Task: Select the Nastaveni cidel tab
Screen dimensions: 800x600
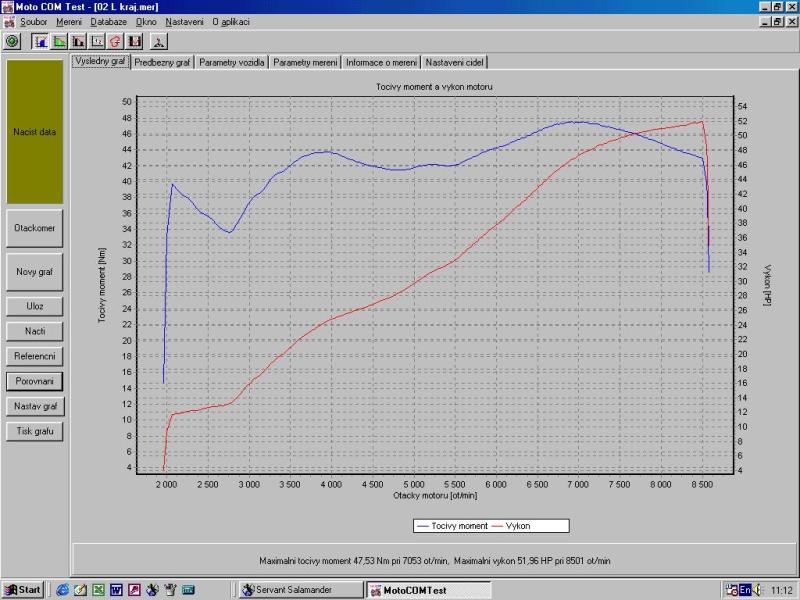Action: (x=455, y=62)
